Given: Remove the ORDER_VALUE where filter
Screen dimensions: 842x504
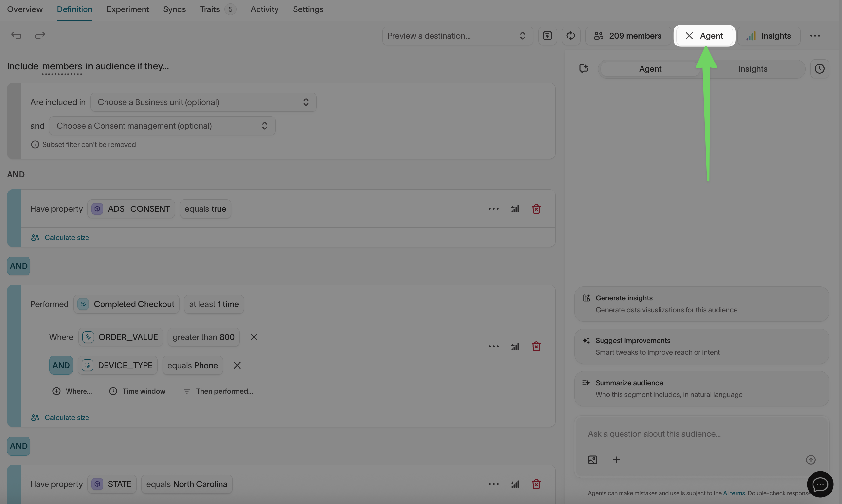Looking at the screenshot, I should point(254,337).
